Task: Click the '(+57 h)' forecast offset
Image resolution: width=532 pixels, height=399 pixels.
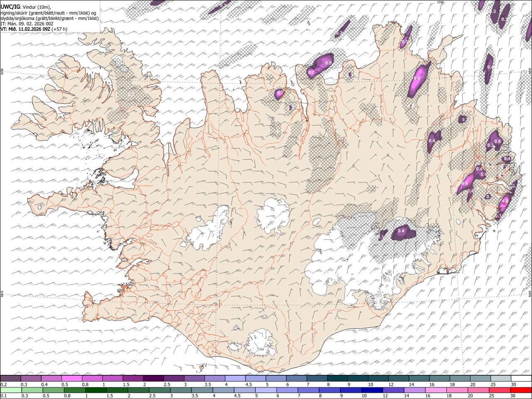Action: (60, 29)
